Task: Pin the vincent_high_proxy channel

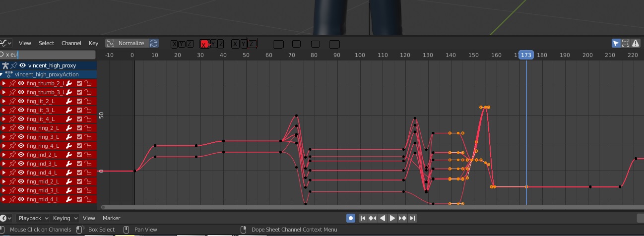Action: pos(14,65)
